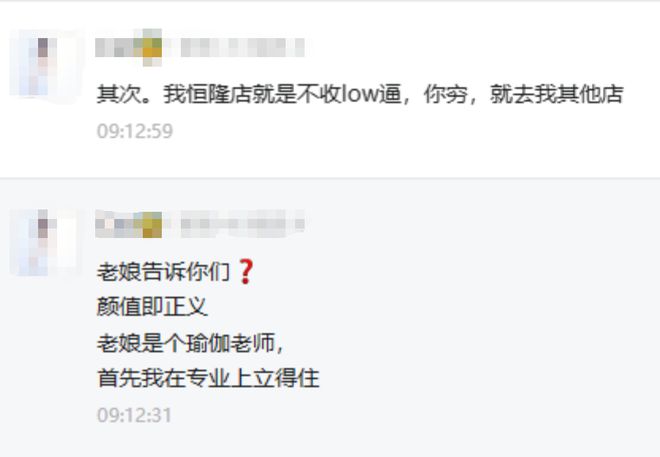Click the gold badge in the second username
The height and width of the screenshot is (457, 660).
pos(152,224)
